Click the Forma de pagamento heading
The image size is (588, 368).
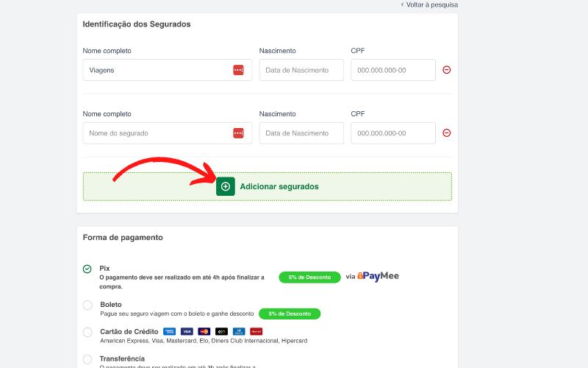pyautogui.click(x=123, y=237)
